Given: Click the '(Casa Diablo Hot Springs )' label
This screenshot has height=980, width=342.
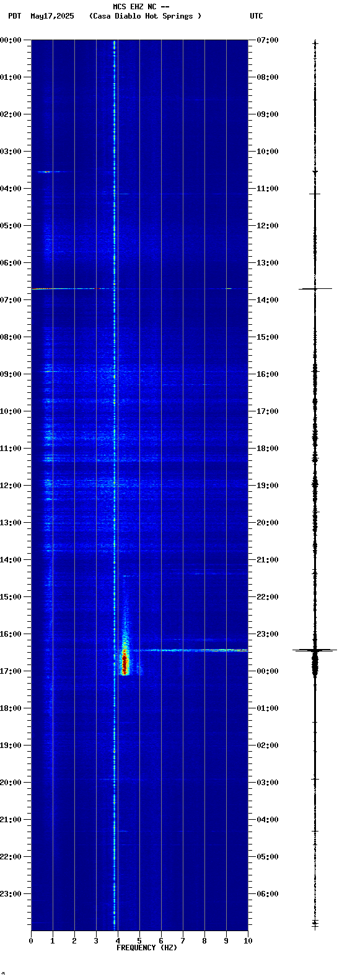Looking at the screenshot, I should point(146,16).
